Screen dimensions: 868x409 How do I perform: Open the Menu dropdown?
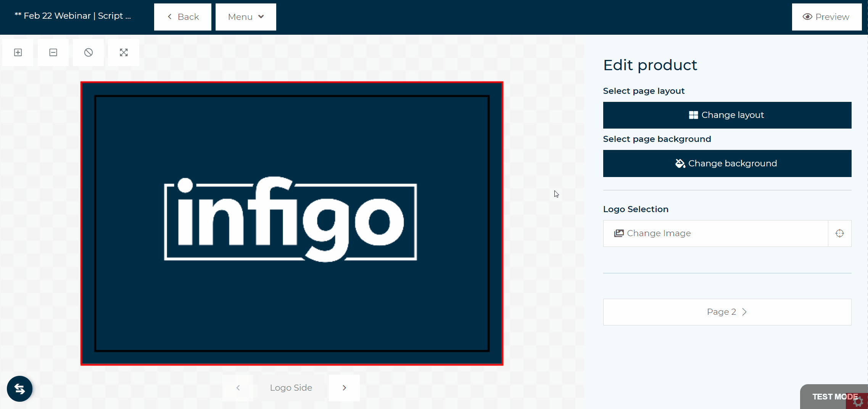tap(246, 17)
